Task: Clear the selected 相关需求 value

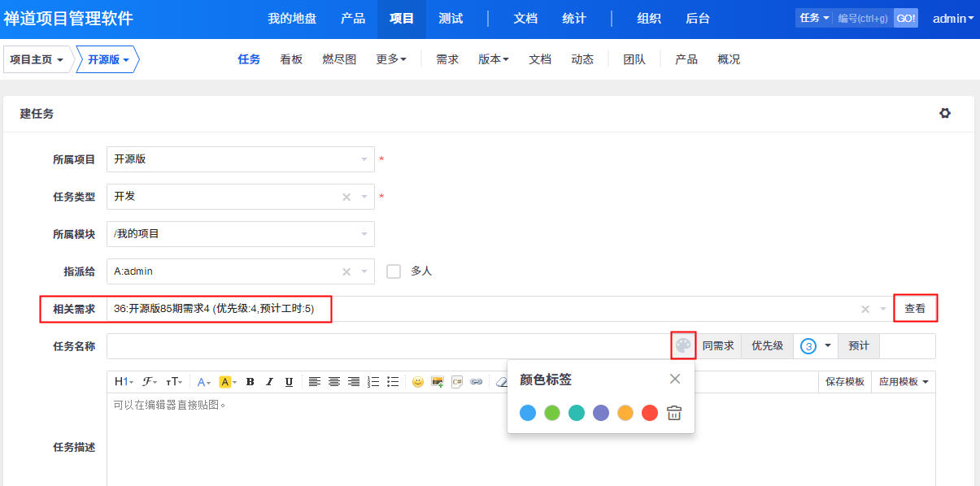Action: 865,309
